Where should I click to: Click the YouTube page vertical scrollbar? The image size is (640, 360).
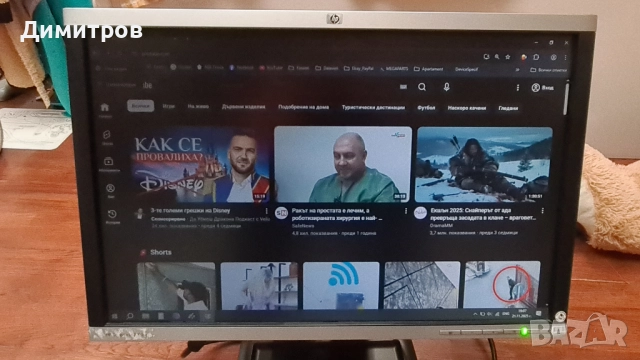click(x=566, y=98)
